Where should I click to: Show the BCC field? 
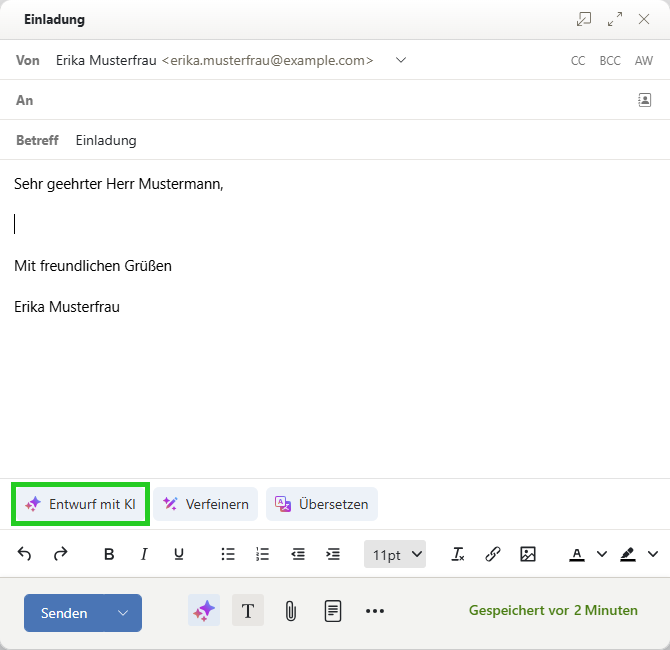(x=610, y=61)
